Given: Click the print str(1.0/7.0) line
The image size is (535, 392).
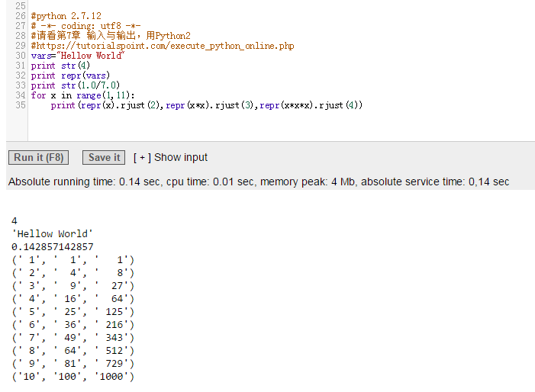Looking at the screenshot, I should click(76, 85).
